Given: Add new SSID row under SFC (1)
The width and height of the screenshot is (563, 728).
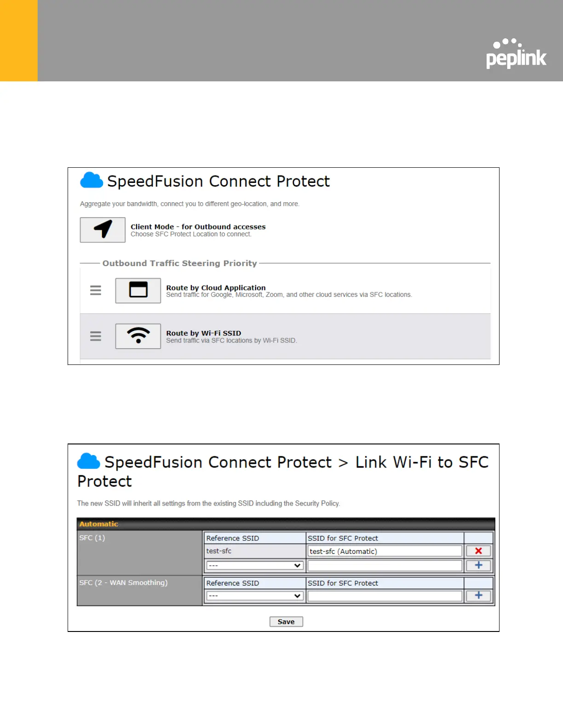Looking at the screenshot, I should point(478,565).
